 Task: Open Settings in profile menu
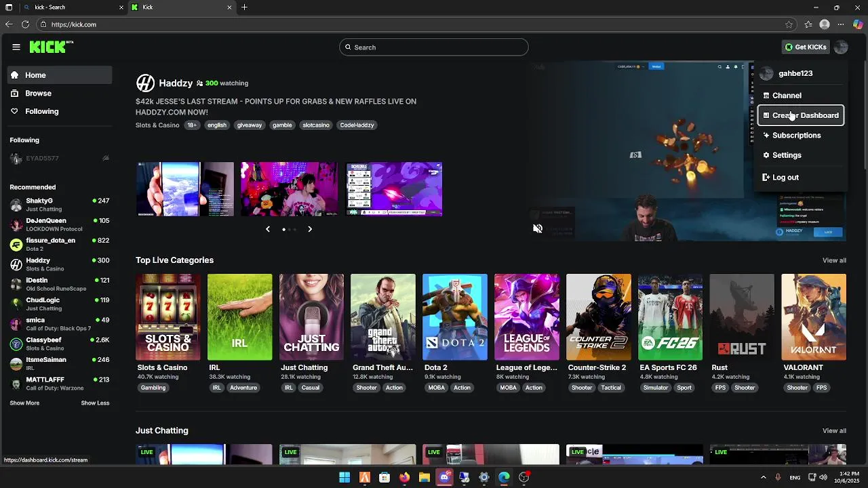click(x=800, y=155)
